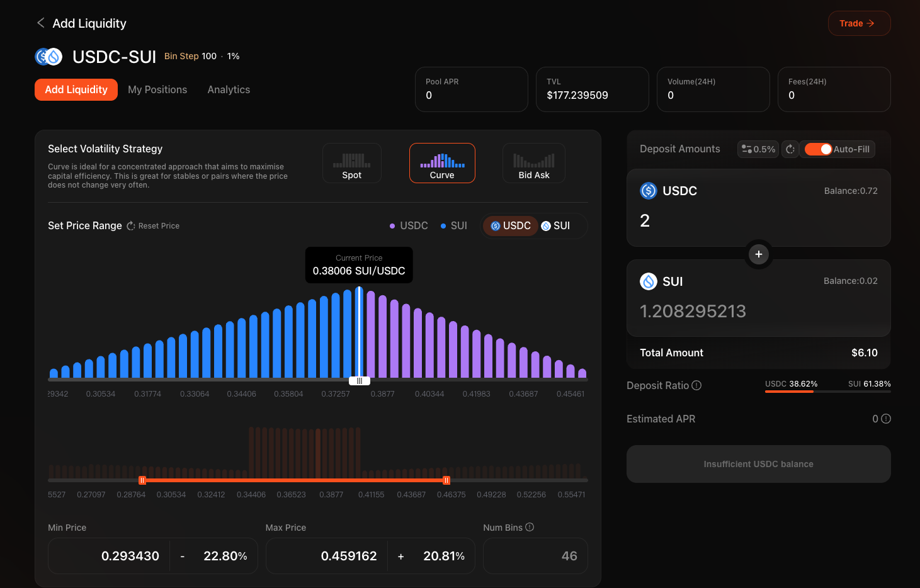Choose the Bid Ask strategy
Image resolution: width=920 pixels, height=588 pixels.
(533, 164)
